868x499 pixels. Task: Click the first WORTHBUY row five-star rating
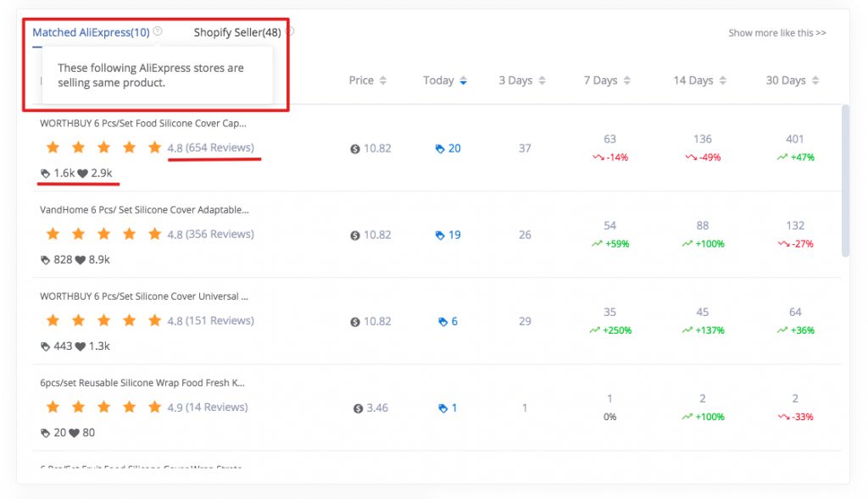(x=103, y=147)
